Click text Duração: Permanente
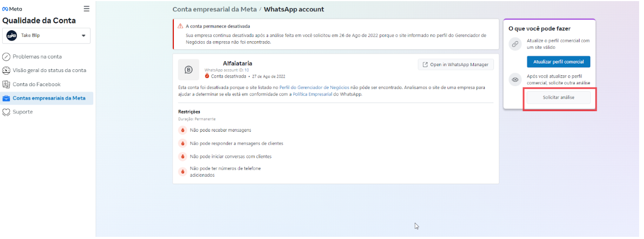This screenshot has width=644, height=239. click(196, 119)
